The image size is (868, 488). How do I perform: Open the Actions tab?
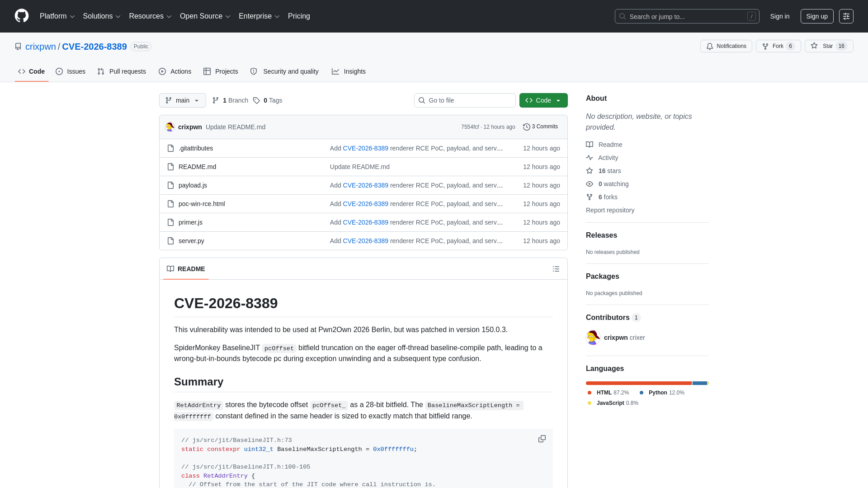175,71
